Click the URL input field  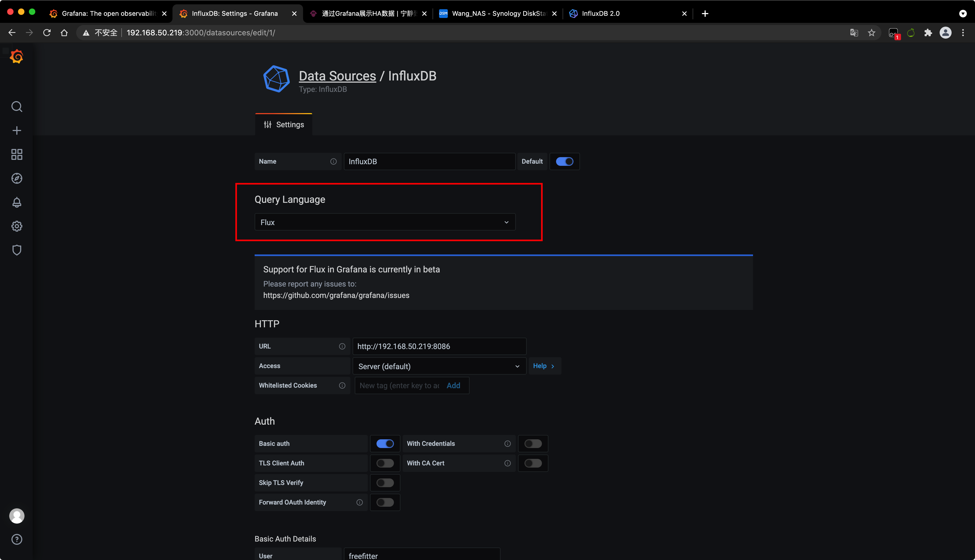point(439,346)
